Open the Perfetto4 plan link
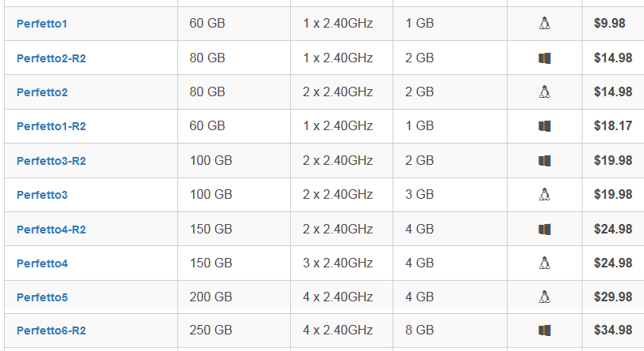The image size is (644, 351). pyautogui.click(x=43, y=263)
